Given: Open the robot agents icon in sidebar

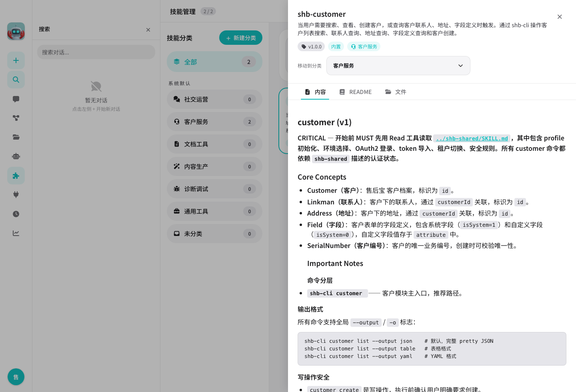Looking at the screenshot, I should click(x=16, y=156).
